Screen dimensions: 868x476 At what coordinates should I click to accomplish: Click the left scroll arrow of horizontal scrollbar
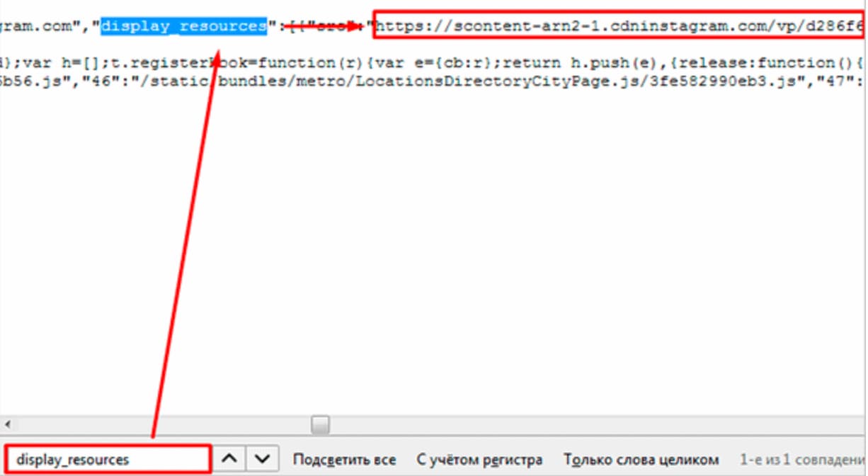coord(7,424)
